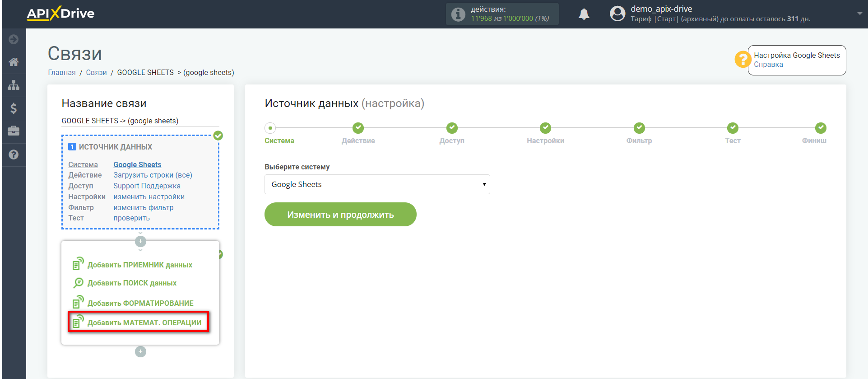This screenshot has height=379, width=868.
Task: Go to Связи breadcrumb
Action: [96, 72]
